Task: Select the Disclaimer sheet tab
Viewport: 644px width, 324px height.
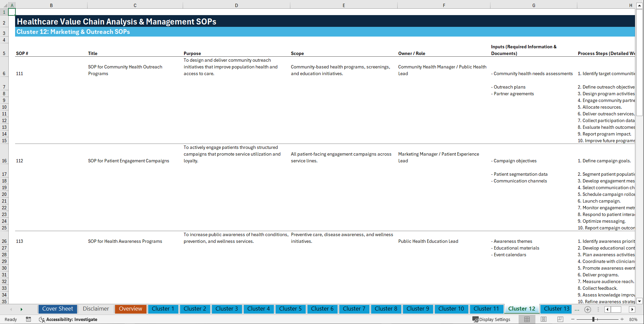Action: point(96,309)
